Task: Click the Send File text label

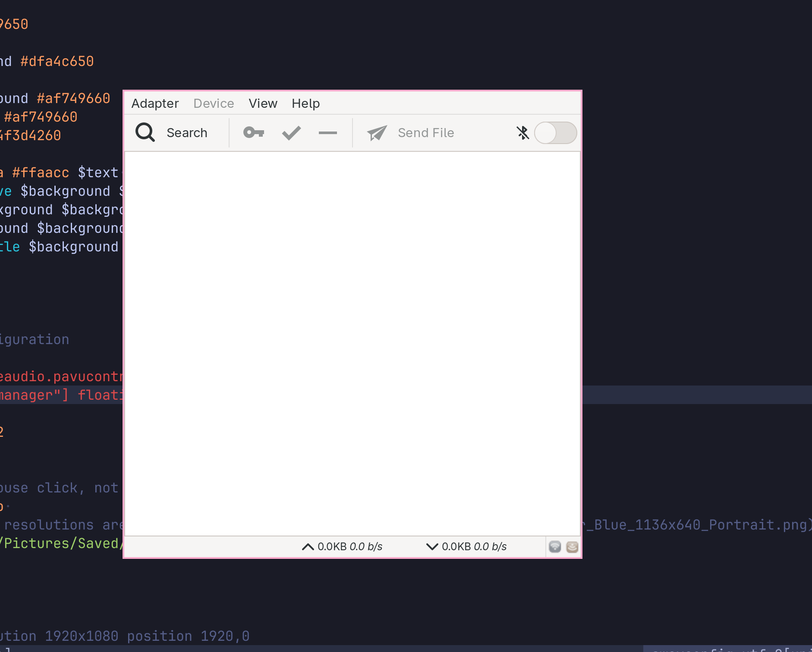Action: pos(426,133)
